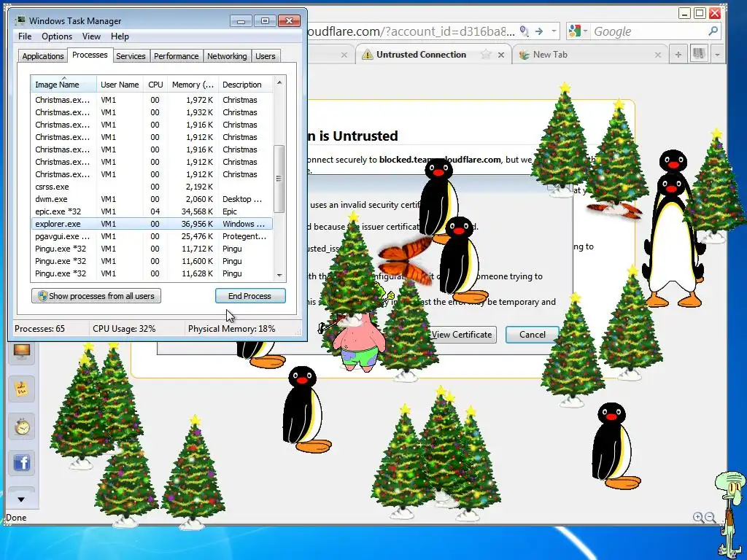Open the Facebook sidebar icon
The width and height of the screenshot is (747, 560).
click(x=21, y=462)
